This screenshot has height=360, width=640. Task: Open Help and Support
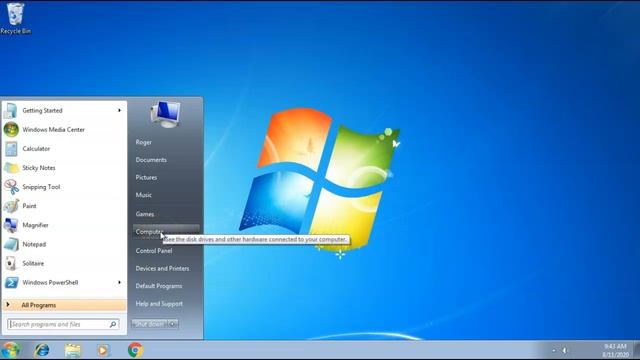click(x=159, y=304)
